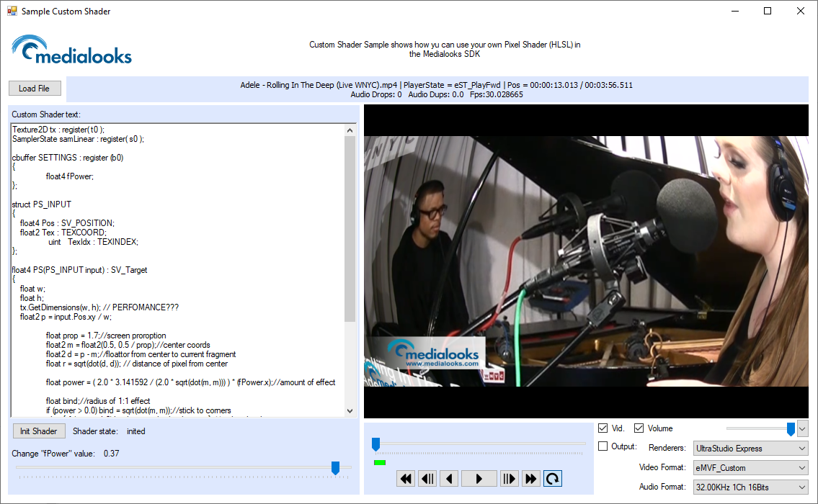
Task: Click the "PlayerState = eST_PlayFwd" status text
Action: 452,85
